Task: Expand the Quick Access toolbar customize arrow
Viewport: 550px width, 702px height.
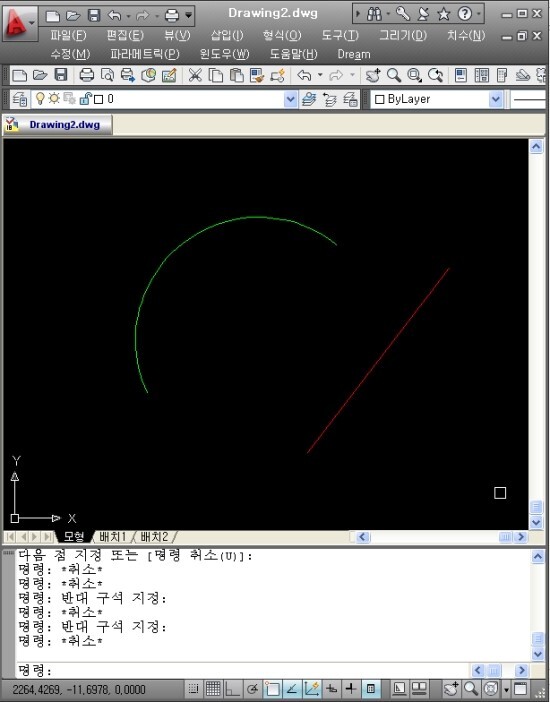Action: point(189,16)
